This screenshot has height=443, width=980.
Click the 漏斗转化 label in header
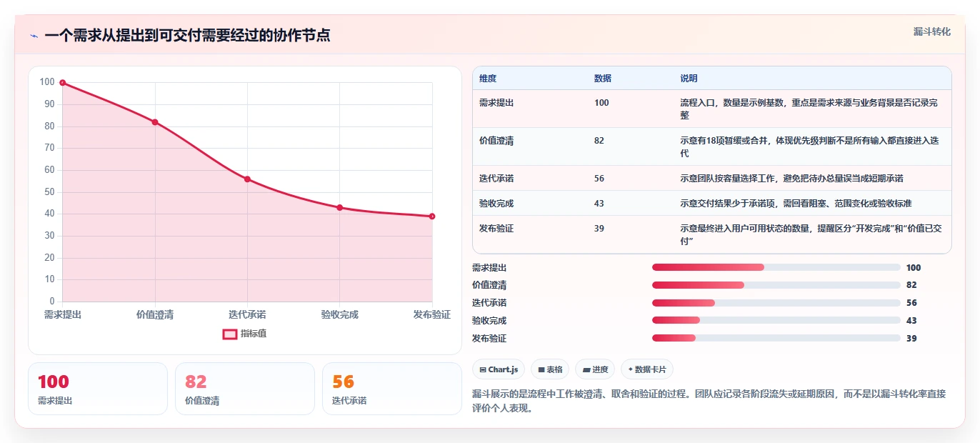click(x=932, y=31)
